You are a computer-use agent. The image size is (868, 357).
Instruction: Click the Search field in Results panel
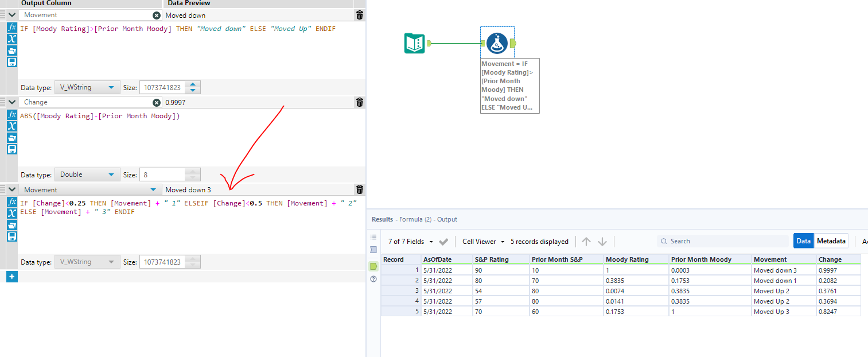[x=723, y=240]
